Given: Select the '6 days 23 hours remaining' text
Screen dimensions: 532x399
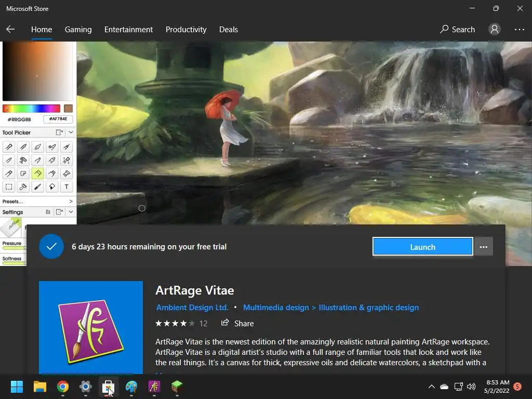Looking at the screenshot, I should click(x=149, y=247).
